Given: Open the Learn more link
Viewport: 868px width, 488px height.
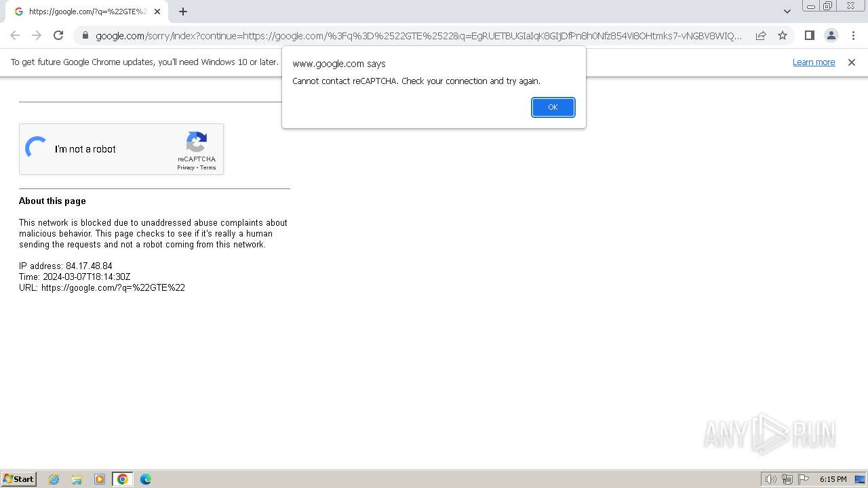Looking at the screenshot, I should (814, 62).
